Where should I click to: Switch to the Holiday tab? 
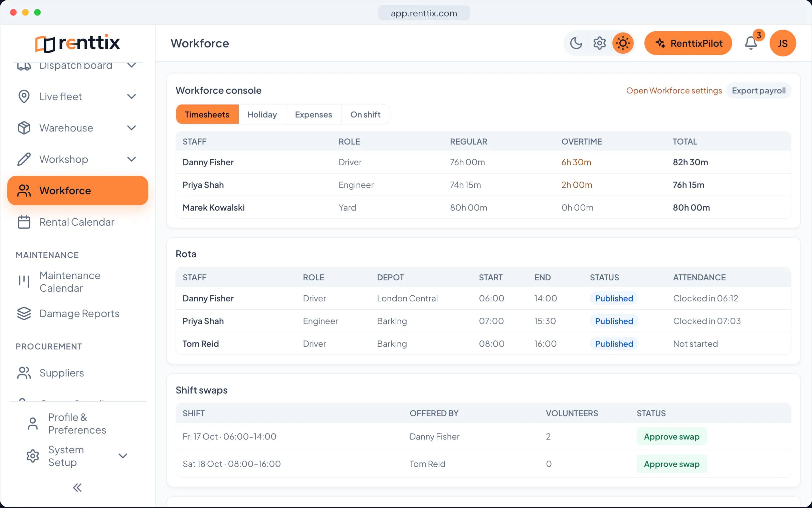click(x=262, y=114)
